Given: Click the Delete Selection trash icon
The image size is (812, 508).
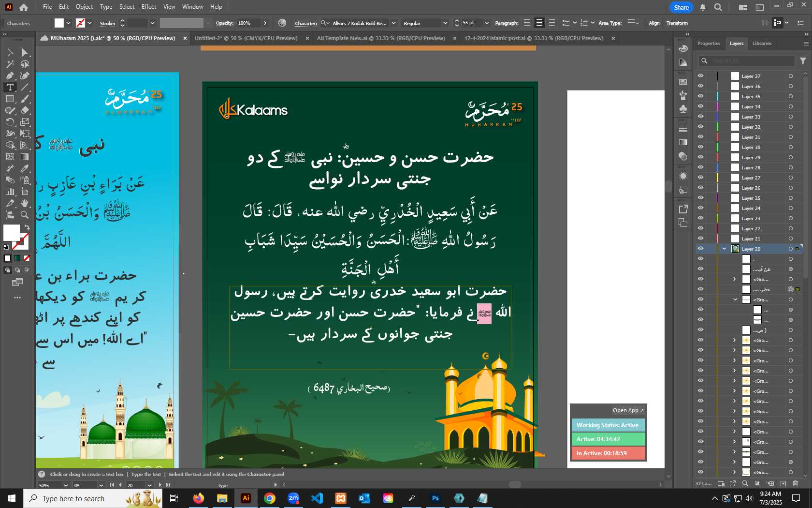Looking at the screenshot, I should (796, 483).
